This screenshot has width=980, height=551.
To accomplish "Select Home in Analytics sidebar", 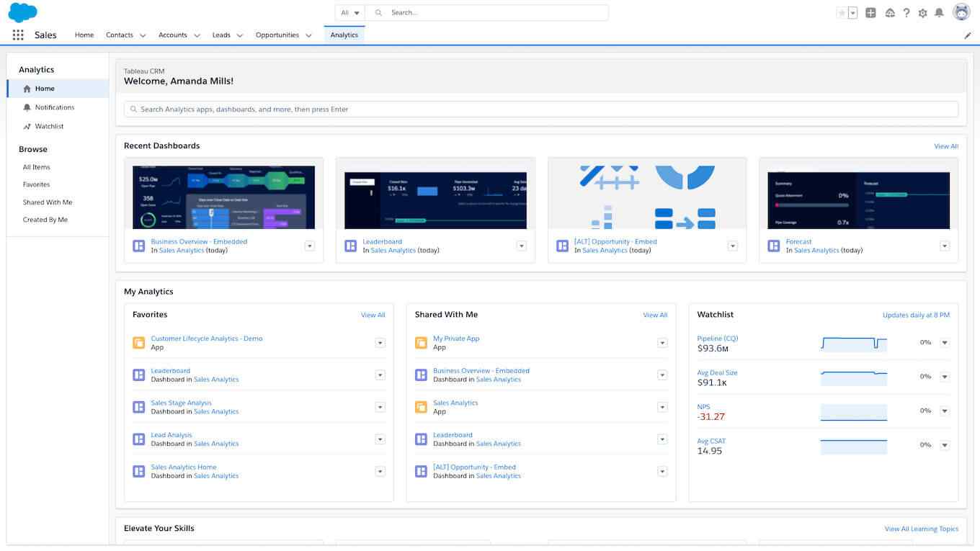I will (58, 89).
